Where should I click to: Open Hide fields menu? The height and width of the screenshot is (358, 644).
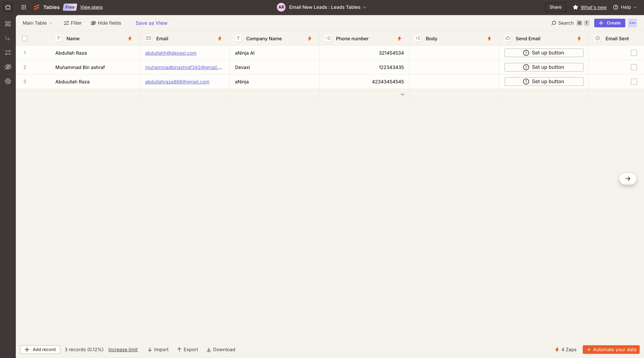point(106,23)
